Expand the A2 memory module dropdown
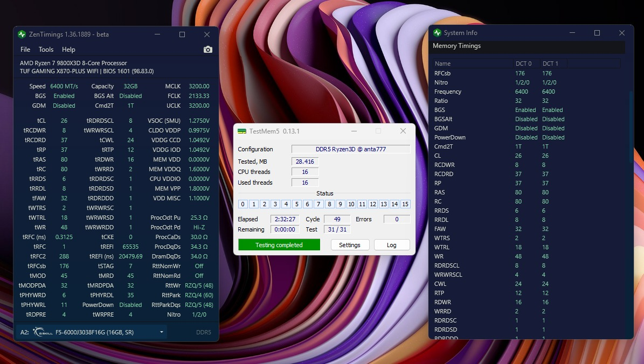Screen dimensions: 644x364 [162, 332]
